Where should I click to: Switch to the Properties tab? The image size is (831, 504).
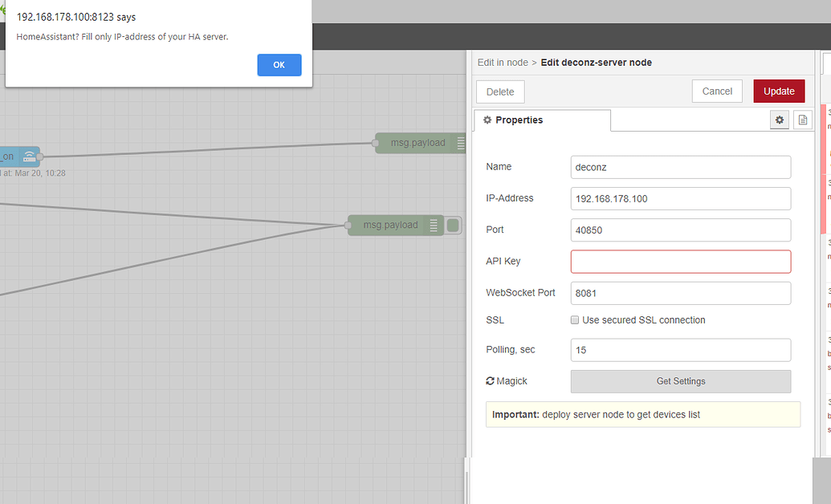pyautogui.click(x=542, y=120)
